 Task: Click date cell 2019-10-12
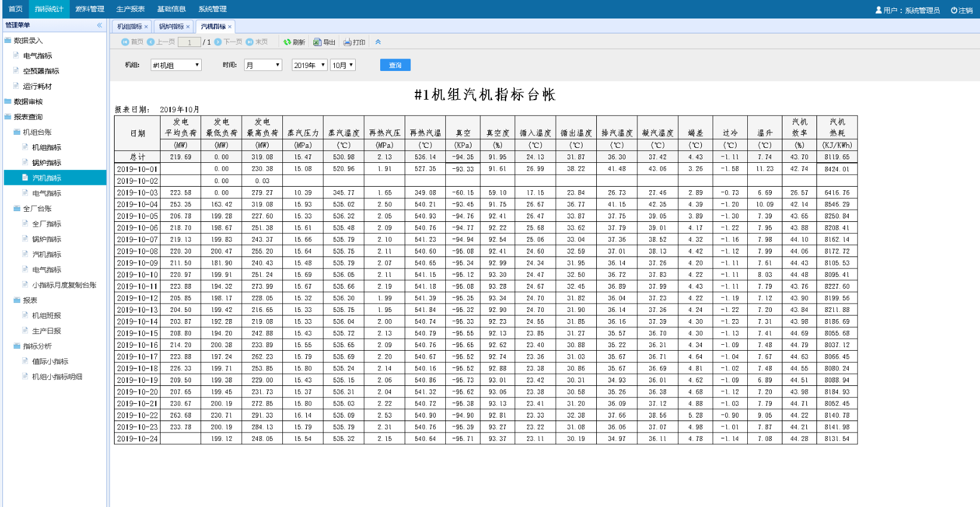[x=138, y=298]
